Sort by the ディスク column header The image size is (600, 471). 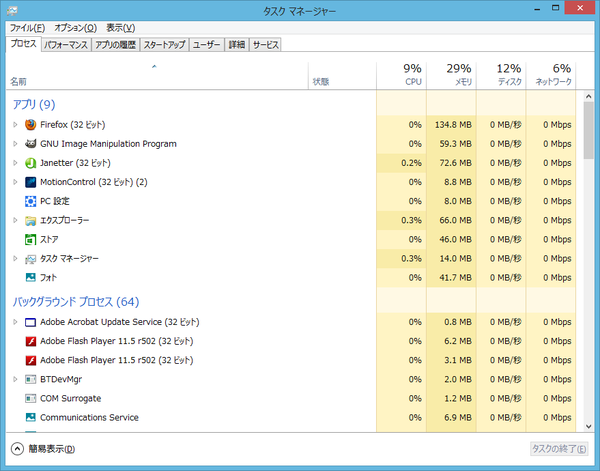[501, 76]
